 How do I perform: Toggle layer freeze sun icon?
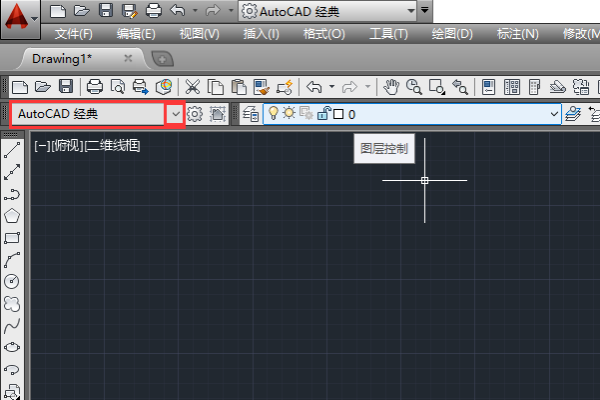[x=288, y=114]
